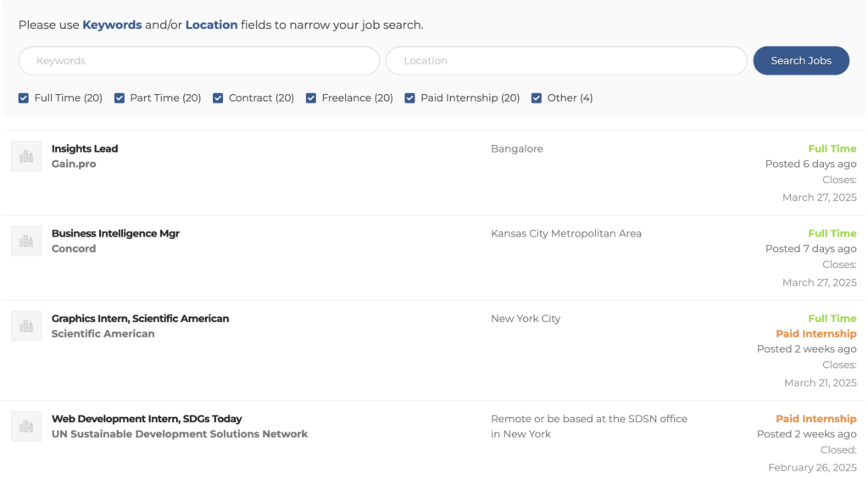Disable the Paid Internship filter checkbox
This screenshot has height=479, width=868.
(409, 98)
